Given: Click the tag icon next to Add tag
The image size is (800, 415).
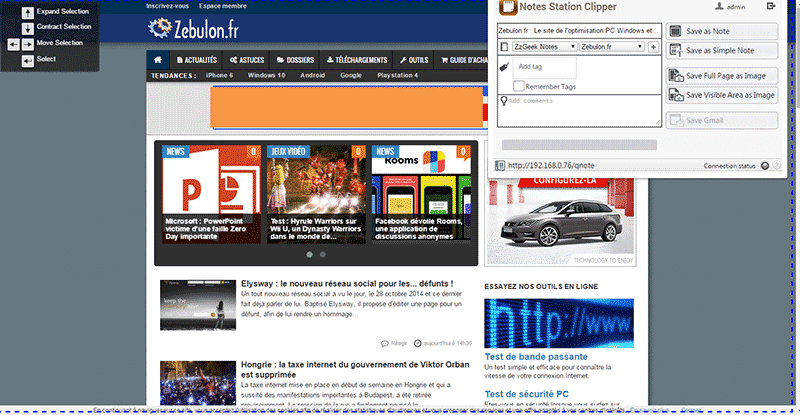Looking at the screenshot, I should click(504, 67).
